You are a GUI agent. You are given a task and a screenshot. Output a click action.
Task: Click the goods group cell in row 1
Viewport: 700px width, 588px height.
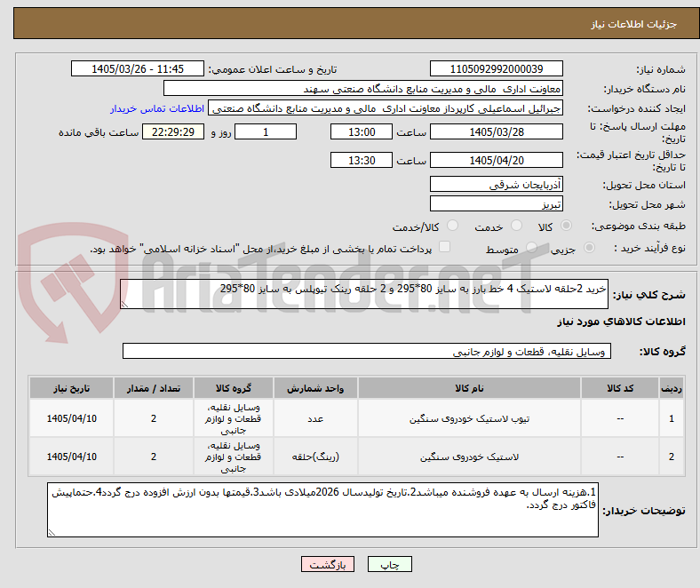click(x=234, y=418)
